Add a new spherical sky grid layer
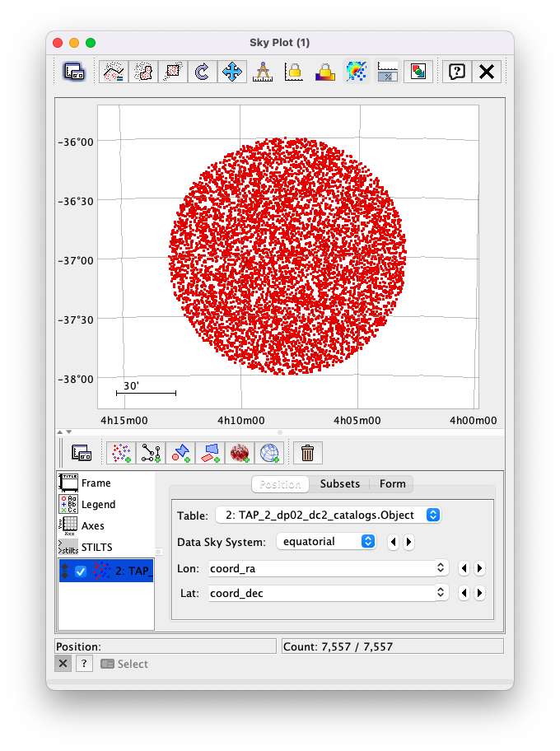560x751 pixels. 269,453
